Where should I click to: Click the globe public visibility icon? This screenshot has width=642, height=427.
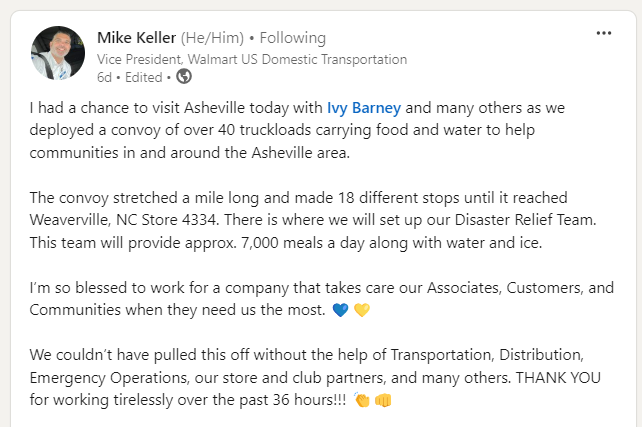coord(183,76)
